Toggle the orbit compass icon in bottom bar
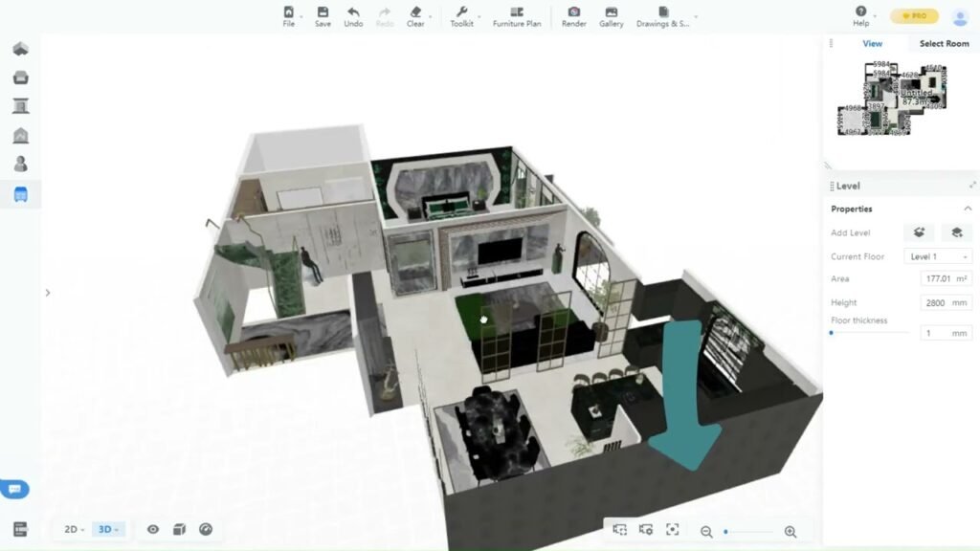Image resolution: width=980 pixels, height=551 pixels. click(x=205, y=529)
